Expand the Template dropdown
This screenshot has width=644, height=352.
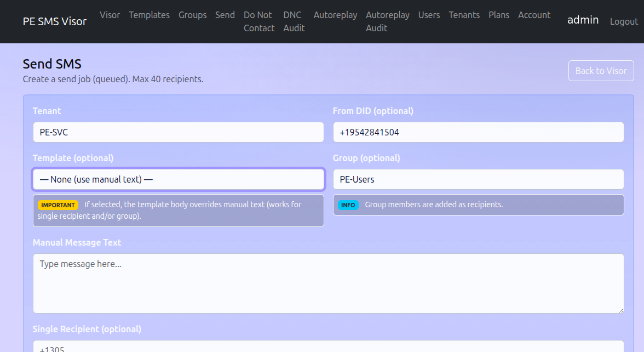tap(178, 179)
